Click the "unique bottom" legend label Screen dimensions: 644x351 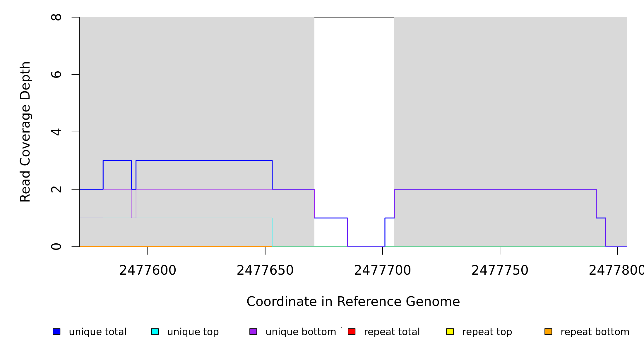point(301,332)
